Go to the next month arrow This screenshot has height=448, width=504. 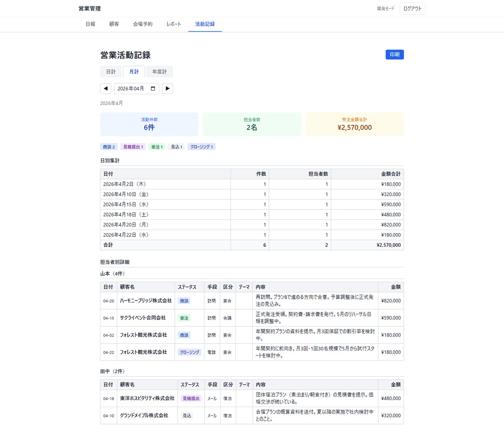point(167,88)
